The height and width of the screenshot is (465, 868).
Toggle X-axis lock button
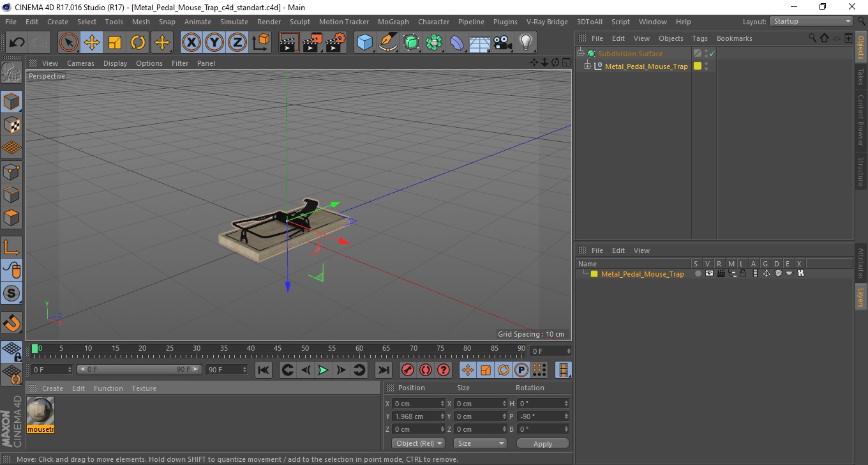coord(191,43)
